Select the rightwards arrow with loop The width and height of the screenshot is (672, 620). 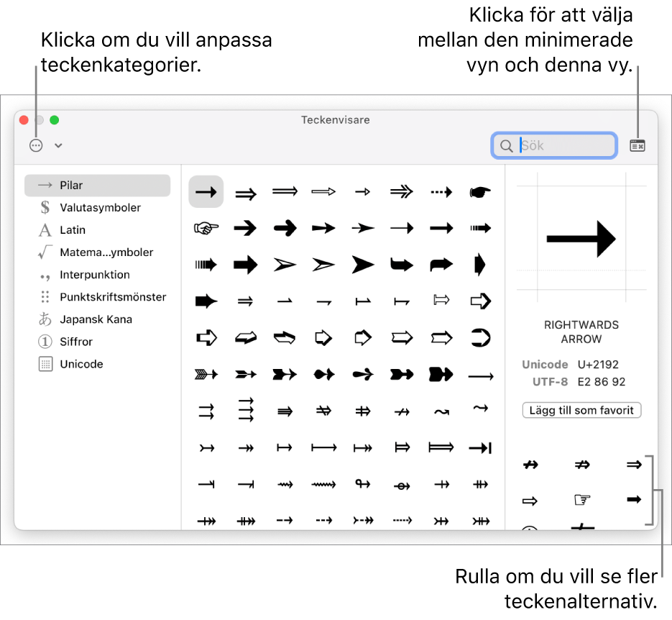tap(363, 484)
